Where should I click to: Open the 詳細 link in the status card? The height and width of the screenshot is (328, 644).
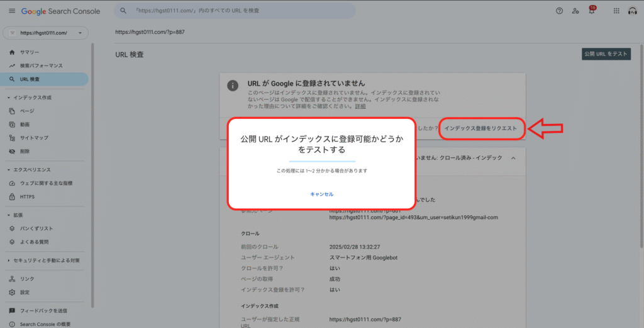(360, 106)
